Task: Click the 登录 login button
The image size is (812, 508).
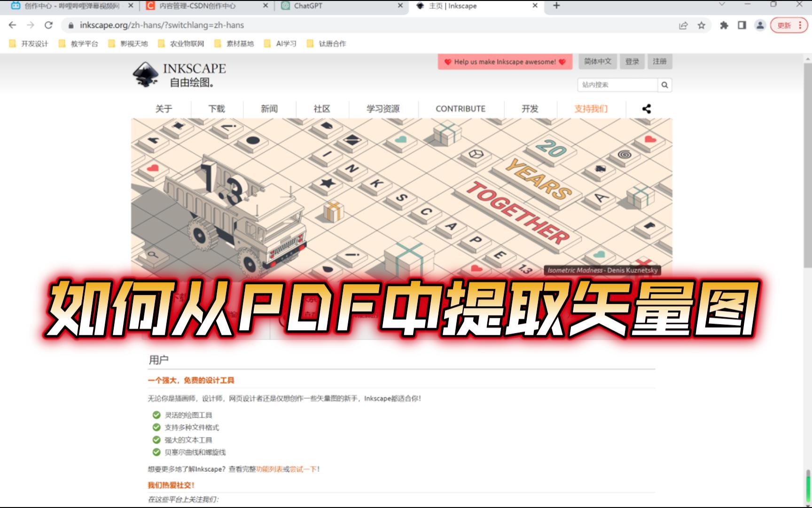Action: (x=632, y=62)
